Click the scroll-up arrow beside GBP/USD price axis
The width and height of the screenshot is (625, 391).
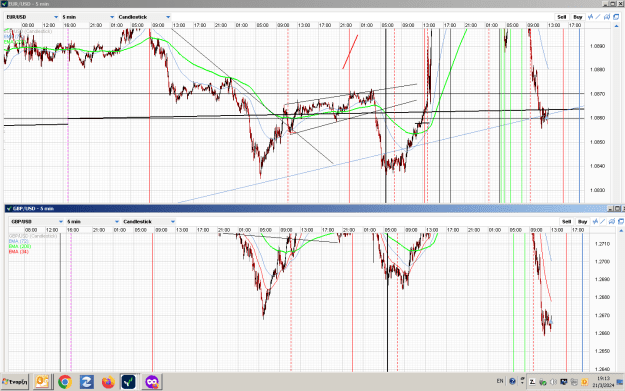pyautogui.click(x=621, y=230)
